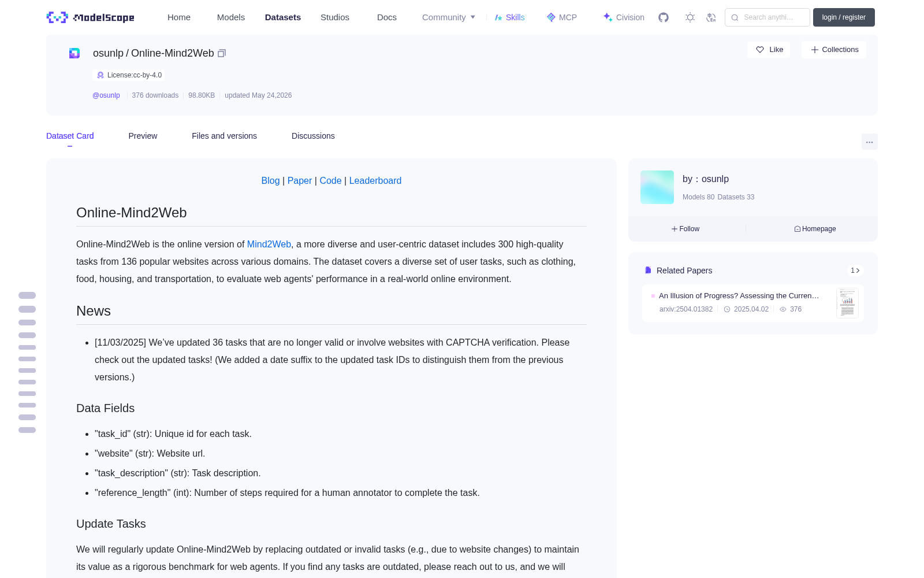The image size is (924, 578).
Task: Click the search input field
Action: [767, 17]
